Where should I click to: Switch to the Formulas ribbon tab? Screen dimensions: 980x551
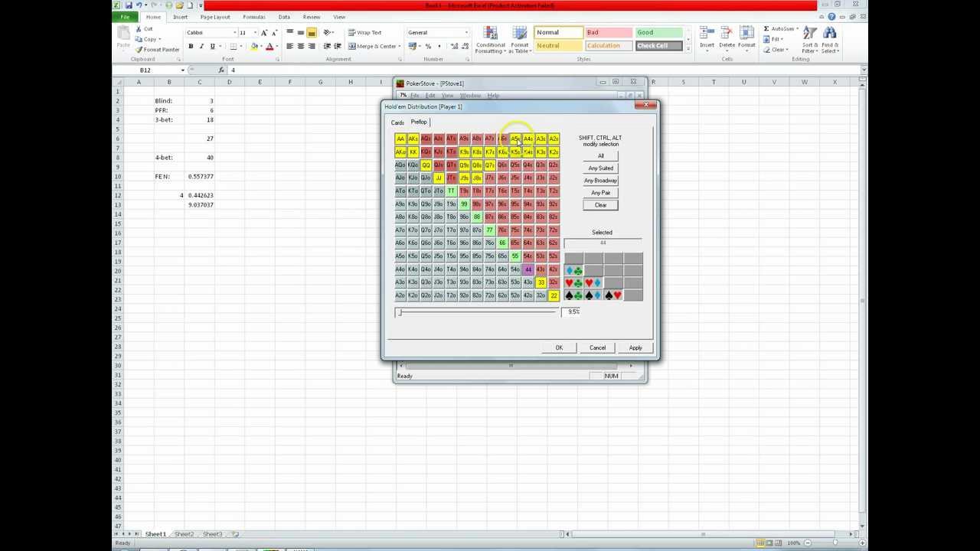point(254,17)
